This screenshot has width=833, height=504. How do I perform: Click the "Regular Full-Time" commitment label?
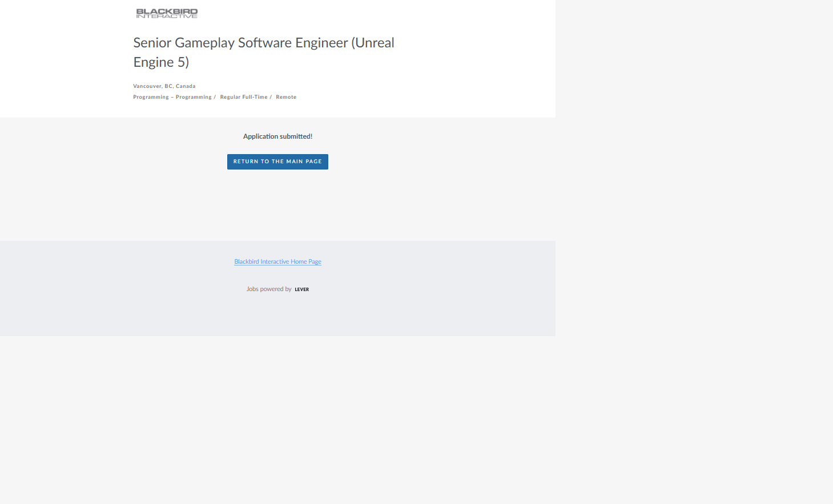coord(244,97)
